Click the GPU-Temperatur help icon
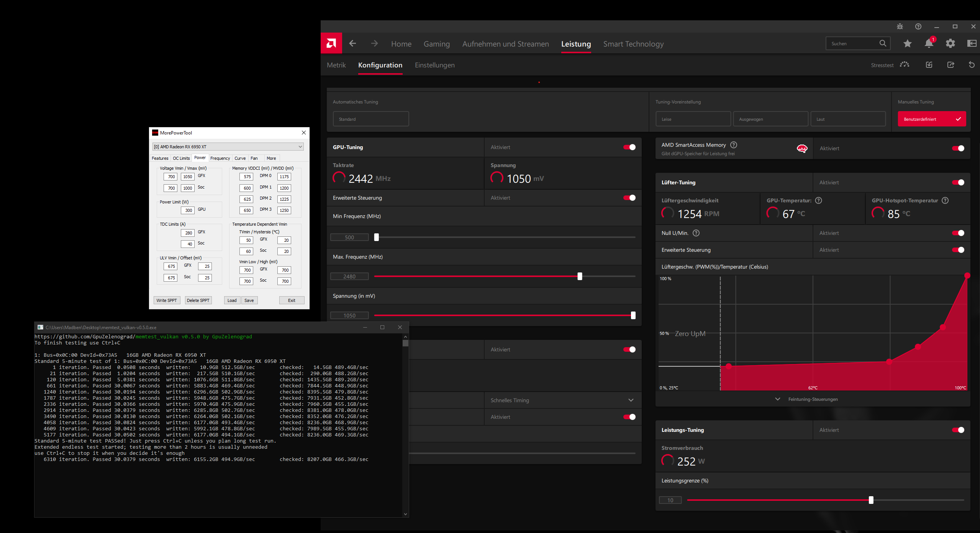980x533 pixels. coord(818,200)
